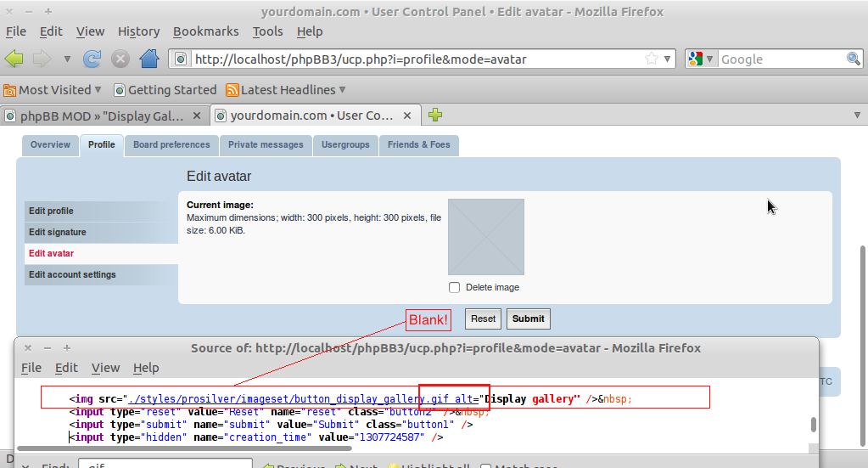This screenshot has width=868, height=468.
Task: Click the search magnifier in Google box
Action: (854, 59)
